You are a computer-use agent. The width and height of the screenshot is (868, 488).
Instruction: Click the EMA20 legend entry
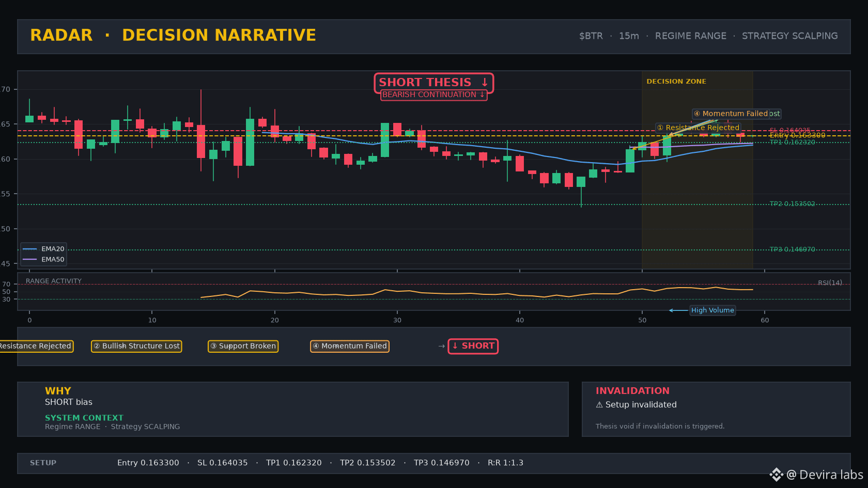(44, 249)
